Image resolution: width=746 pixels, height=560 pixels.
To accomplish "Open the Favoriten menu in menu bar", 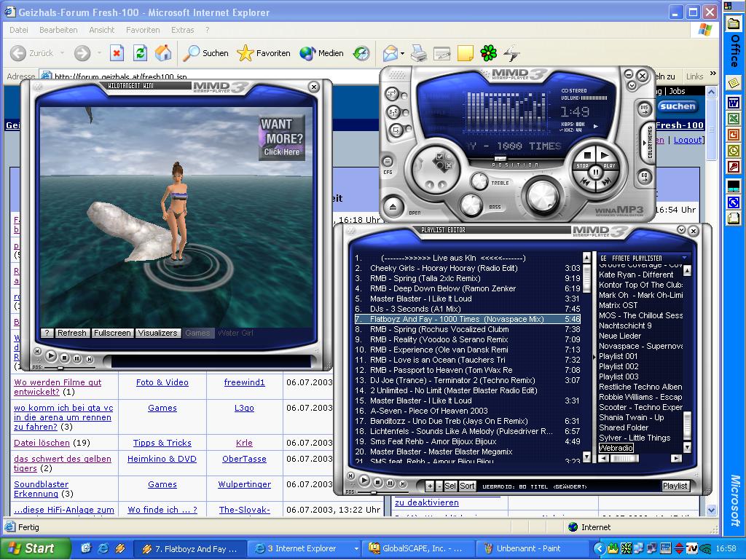I will (143, 30).
